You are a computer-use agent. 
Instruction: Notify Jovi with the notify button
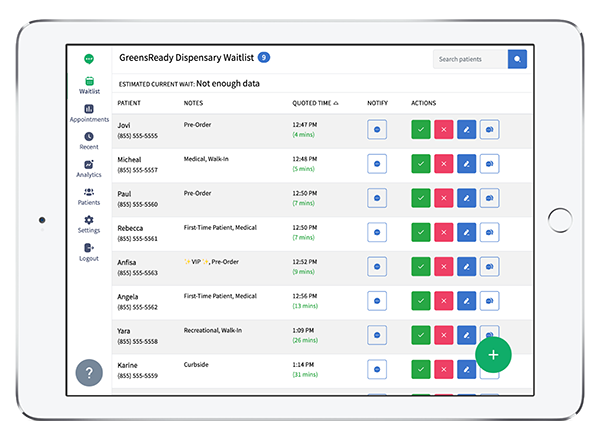coord(377,129)
